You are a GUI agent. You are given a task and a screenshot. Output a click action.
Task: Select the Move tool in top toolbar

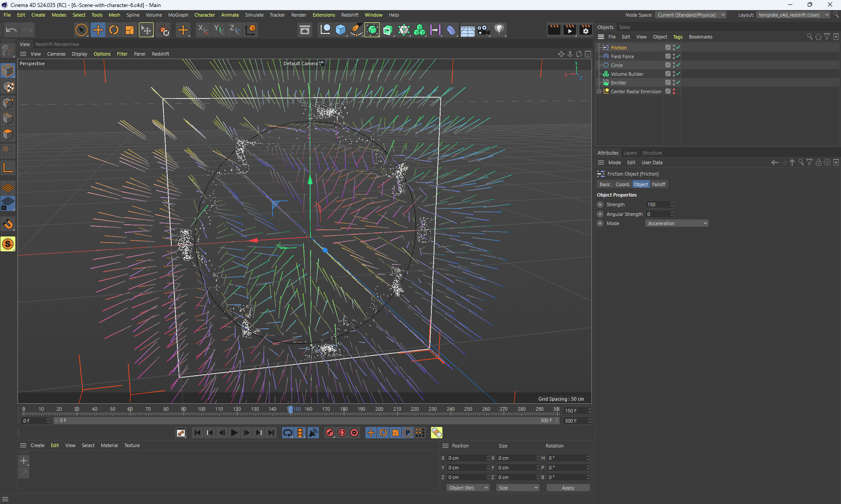tap(98, 30)
